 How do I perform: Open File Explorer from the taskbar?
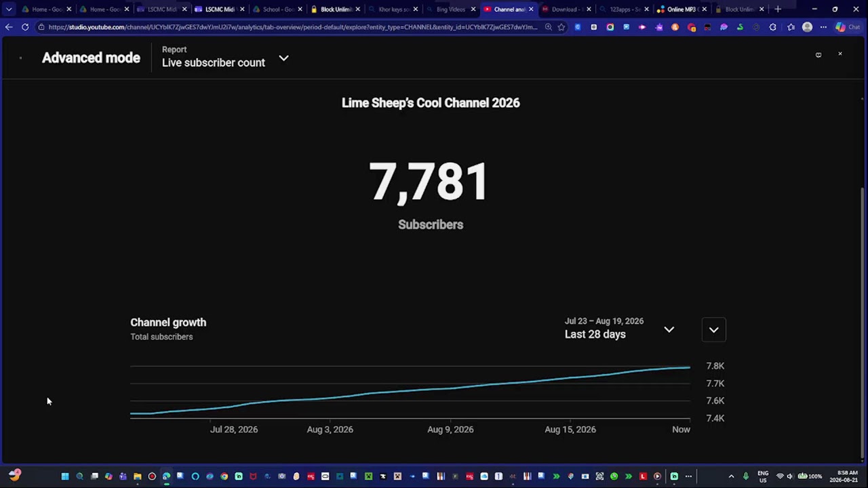click(x=137, y=476)
